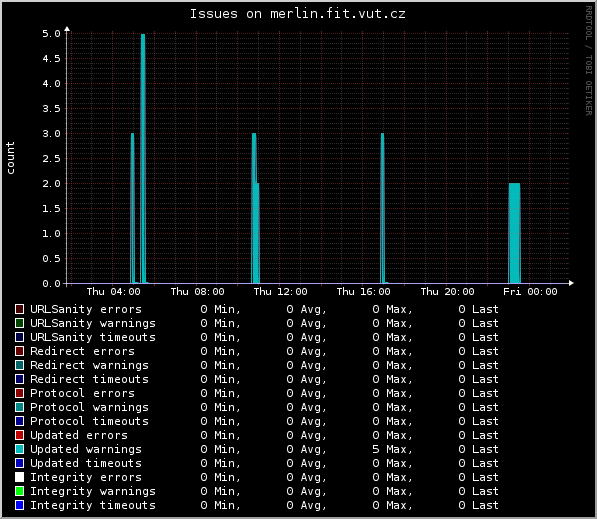Select the Integrity warnings bright green swatch
The image size is (597, 519).
tap(19, 491)
